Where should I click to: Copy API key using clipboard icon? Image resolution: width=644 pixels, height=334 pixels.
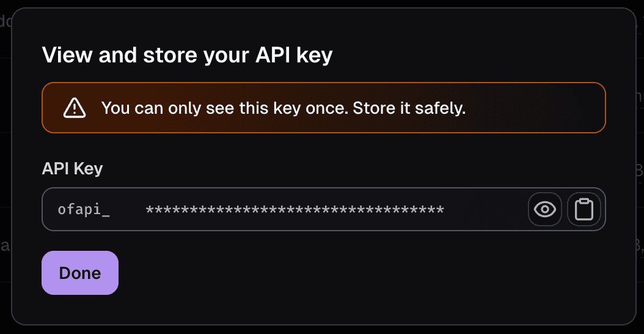pos(584,209)
